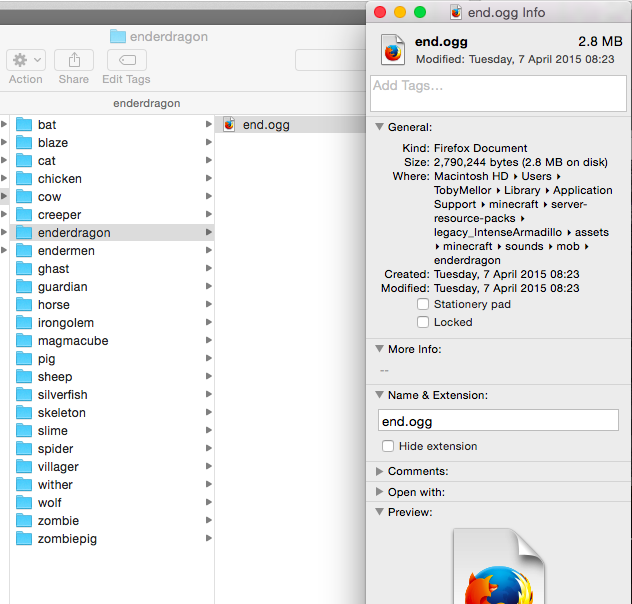Click the Firefox document preview thumbnail
Screen dimensions: 632x604
click(499, 570)
